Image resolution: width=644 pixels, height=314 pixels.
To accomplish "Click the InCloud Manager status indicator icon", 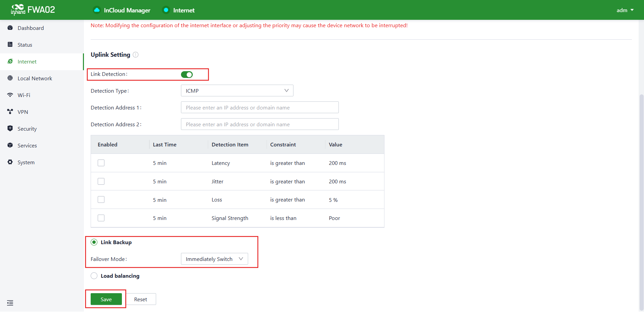I will (97, 10).
